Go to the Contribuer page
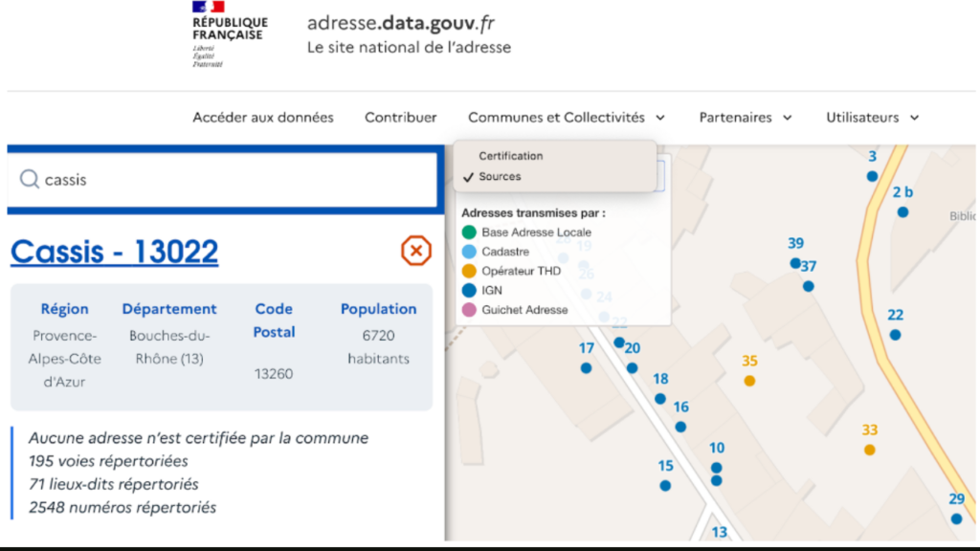This screenshot has width=980, height=551. (x=401, y=118)
